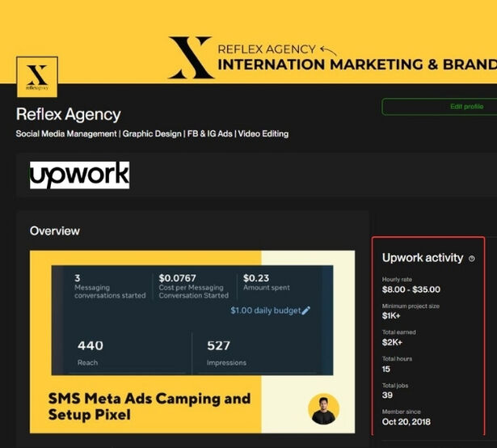Click the Hourly rate value $8.00 - $35.00

[411, 290]
